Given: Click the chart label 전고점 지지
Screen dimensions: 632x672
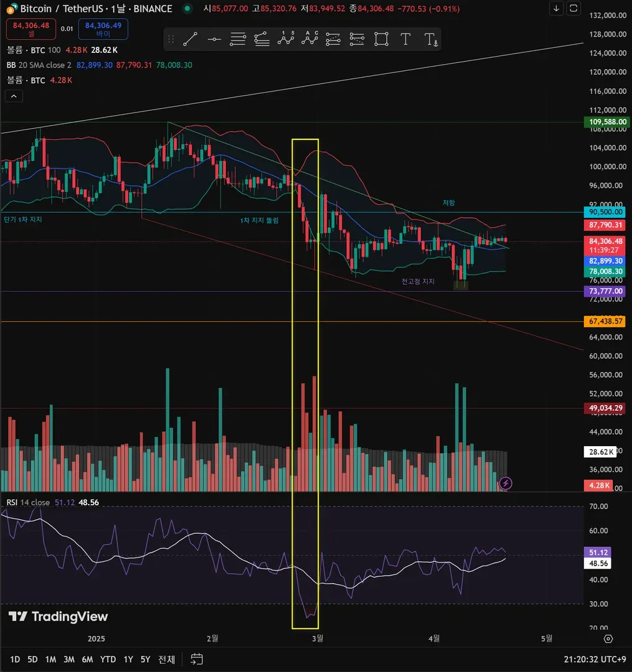Looking at the screenshot, I should 418,282.
